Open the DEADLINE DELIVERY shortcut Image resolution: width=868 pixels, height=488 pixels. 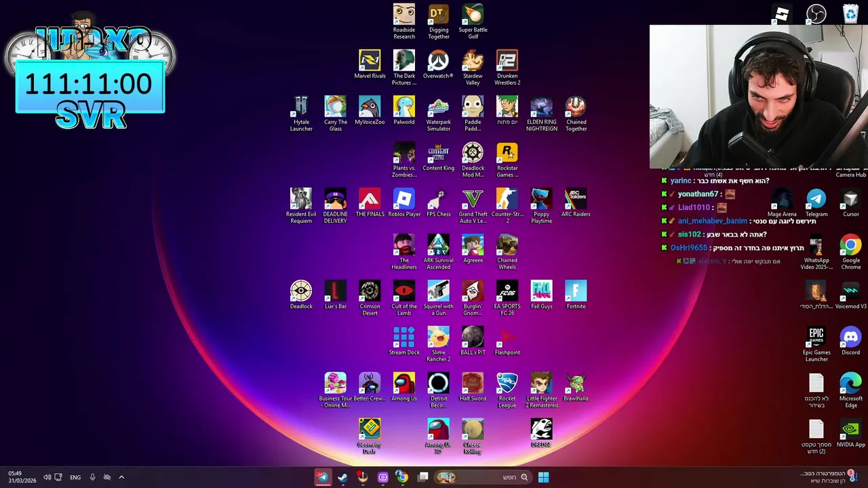(x=335, y=206)
